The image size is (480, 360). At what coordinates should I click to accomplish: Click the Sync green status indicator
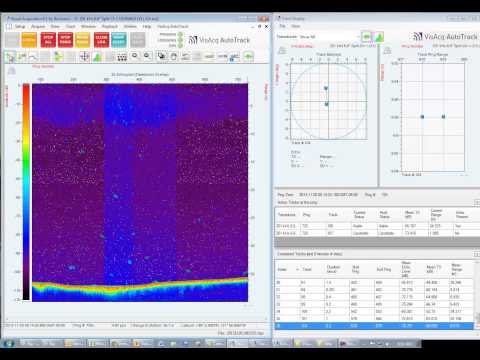(x=180, y=45)
